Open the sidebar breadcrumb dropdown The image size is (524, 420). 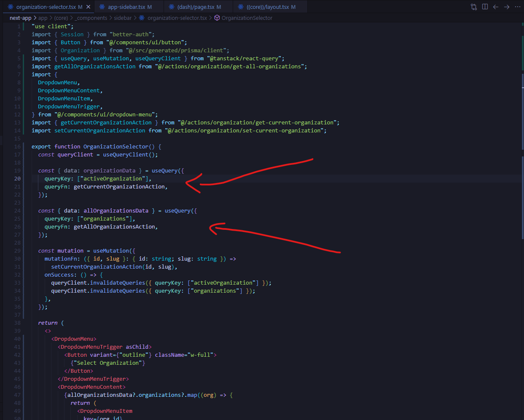pos(123,18)
